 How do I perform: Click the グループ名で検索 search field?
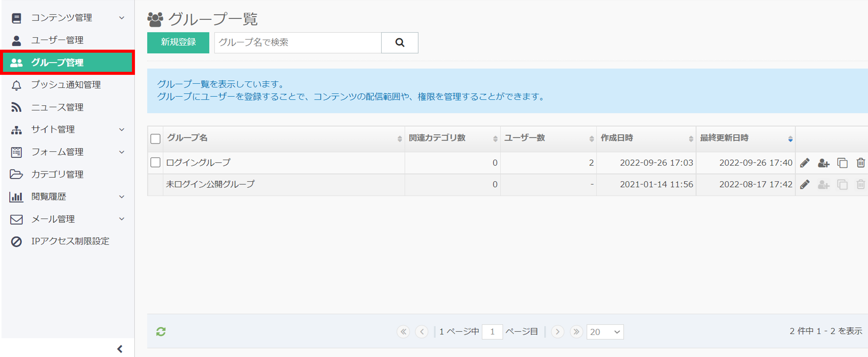pos(298,43)
